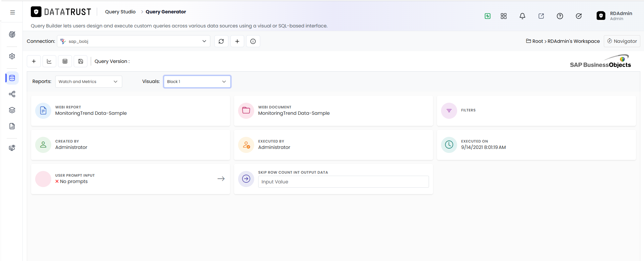This screenshot has height=261, width=644.
Task: Click the Webi Report document icon
Action: [x=43, y=111]
